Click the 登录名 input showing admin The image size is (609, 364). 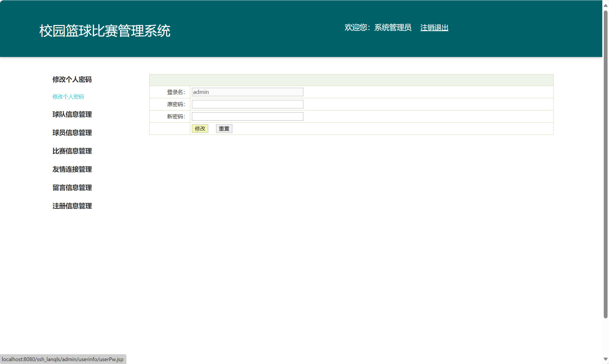point(247,92)
